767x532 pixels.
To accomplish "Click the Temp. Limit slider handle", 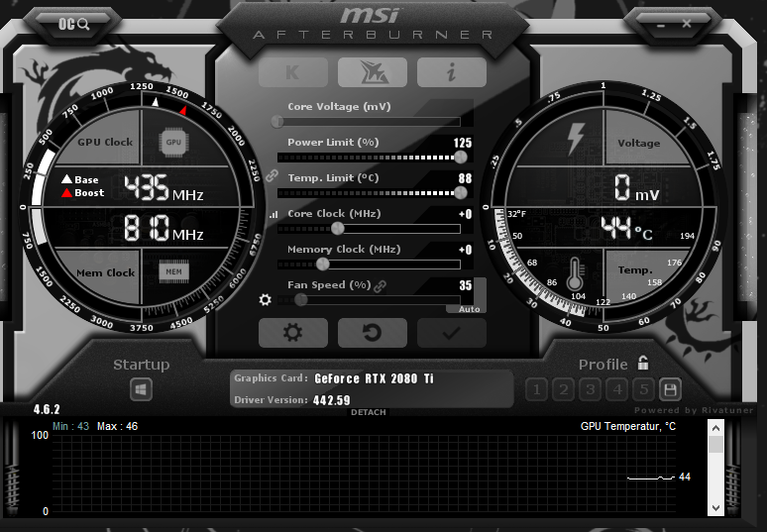I will [x=460, y=192].
